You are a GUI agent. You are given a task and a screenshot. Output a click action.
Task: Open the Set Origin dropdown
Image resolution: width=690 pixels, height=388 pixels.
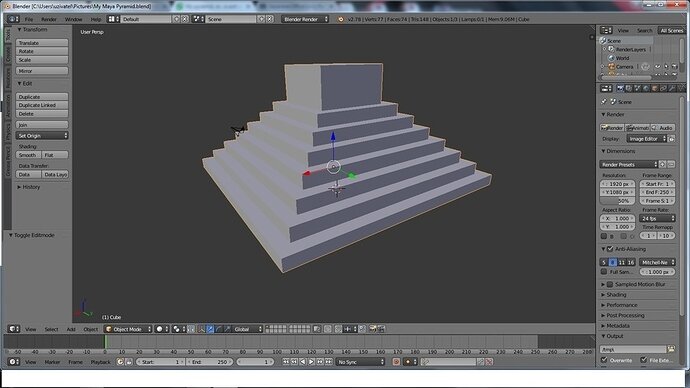click(42, 135)
